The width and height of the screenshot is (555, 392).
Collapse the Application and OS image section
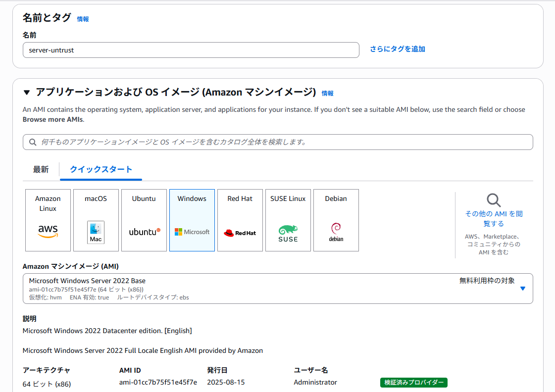coord(27,93)
